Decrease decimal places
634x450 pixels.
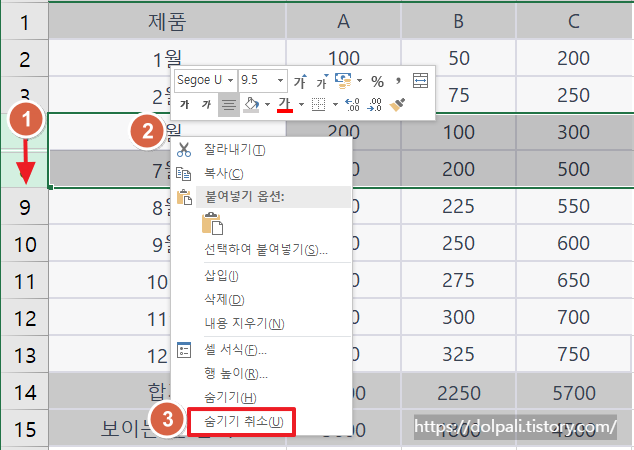pyautogui.click(x=374, y=105)
